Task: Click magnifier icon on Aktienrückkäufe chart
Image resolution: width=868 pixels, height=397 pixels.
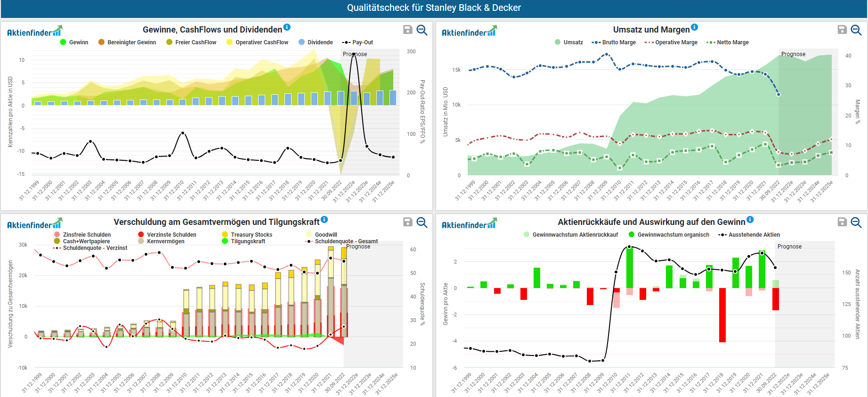Action: [x=856, y=222]
